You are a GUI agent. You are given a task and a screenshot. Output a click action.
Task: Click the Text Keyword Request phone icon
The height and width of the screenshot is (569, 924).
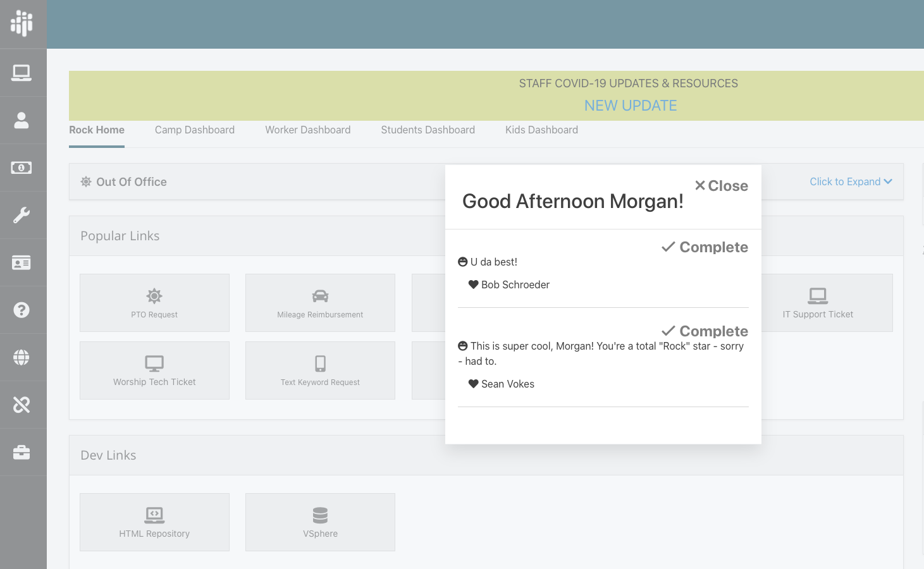[320, 364]
